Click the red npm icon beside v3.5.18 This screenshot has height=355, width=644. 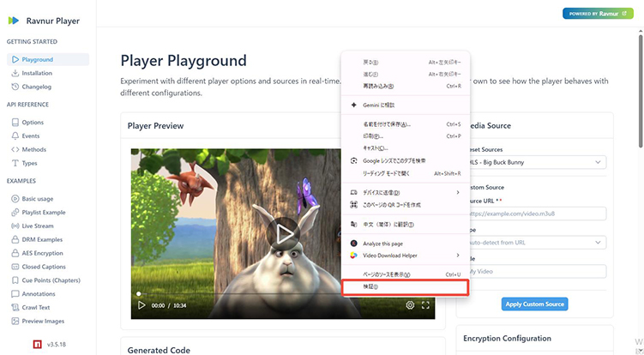pyautogui.click(x=38, y=345)
